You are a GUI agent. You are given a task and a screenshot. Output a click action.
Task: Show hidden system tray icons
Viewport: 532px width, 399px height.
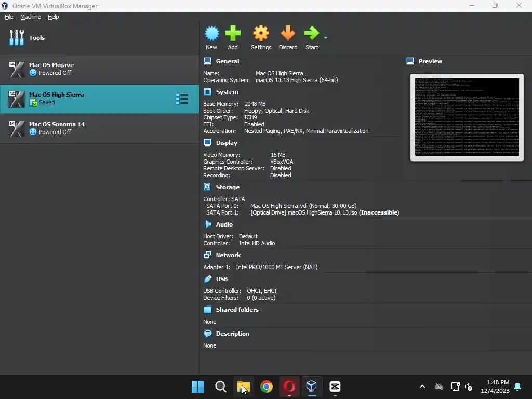(x=422, y=387)
